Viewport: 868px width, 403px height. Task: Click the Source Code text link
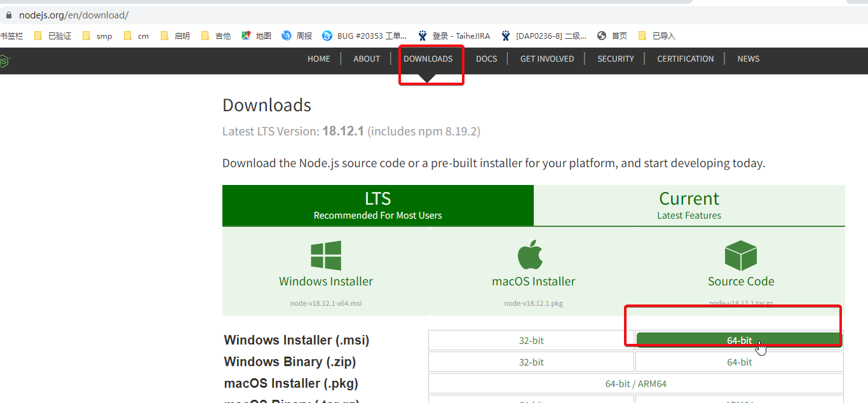click(x=741, y=281)
